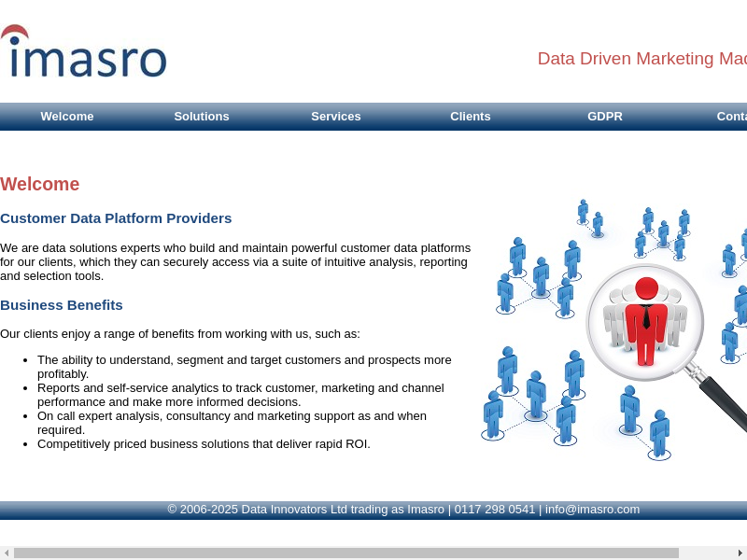
Task: Open the Services page in the navbar
Action: (x=336, y=117)
